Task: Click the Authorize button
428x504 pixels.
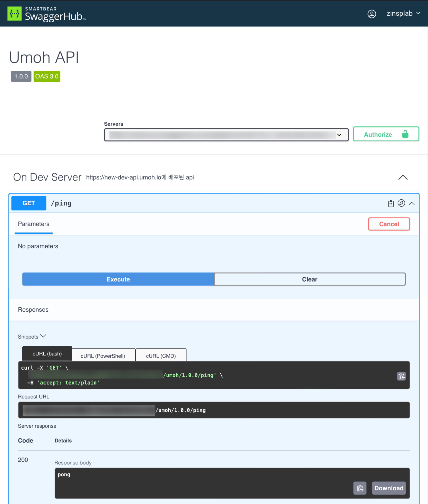Action: click(386, 134)
